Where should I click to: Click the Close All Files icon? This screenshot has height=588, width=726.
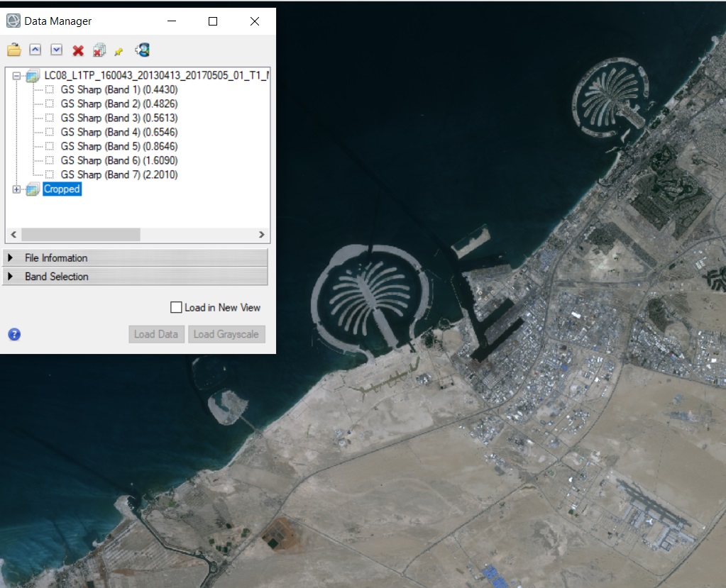click(99, 50)
